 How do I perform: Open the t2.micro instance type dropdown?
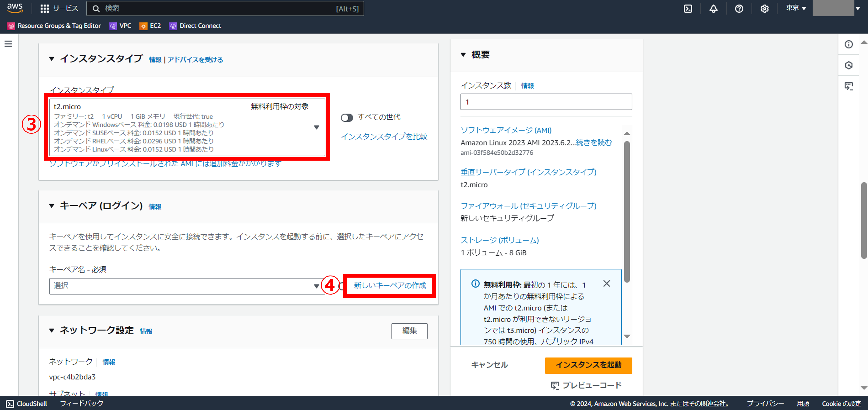click(x=187, y=127)
